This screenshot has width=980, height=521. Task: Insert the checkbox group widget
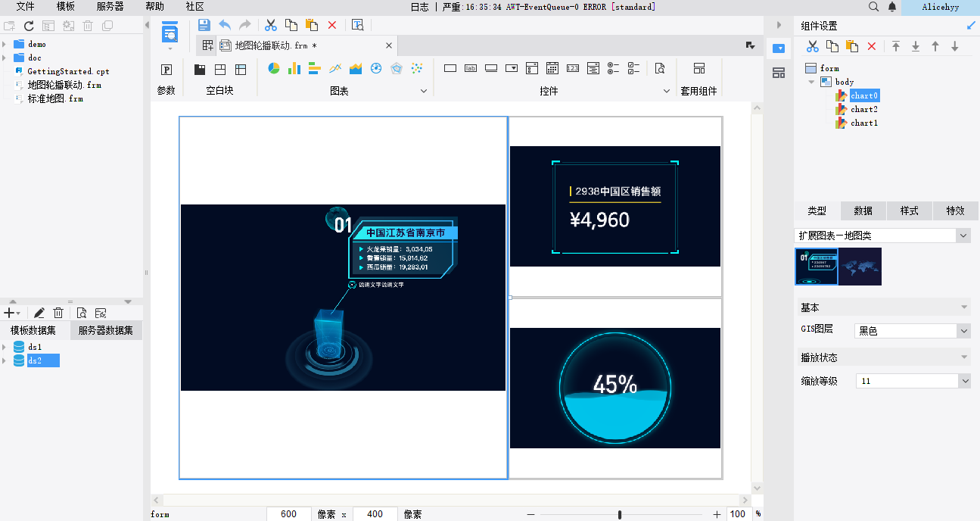pyautogui.click(x=634, y=69)
